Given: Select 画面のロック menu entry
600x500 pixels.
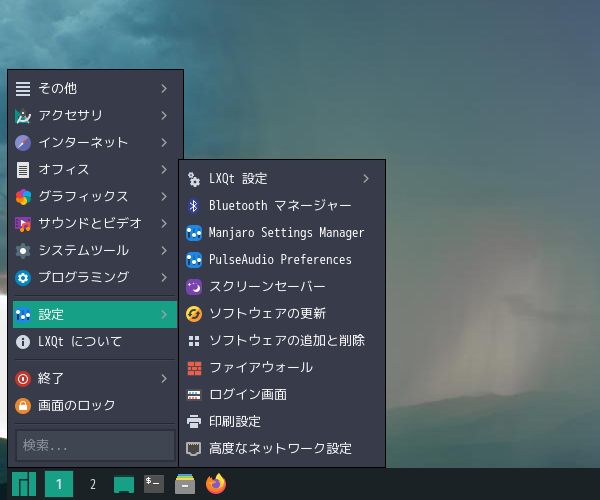Looking at the screenshot, I should tap(95, 406).
